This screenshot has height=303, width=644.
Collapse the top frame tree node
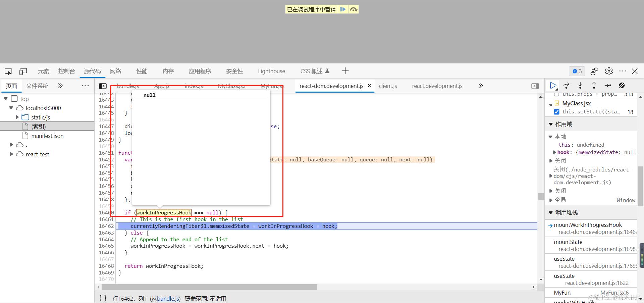click(6, 99)
